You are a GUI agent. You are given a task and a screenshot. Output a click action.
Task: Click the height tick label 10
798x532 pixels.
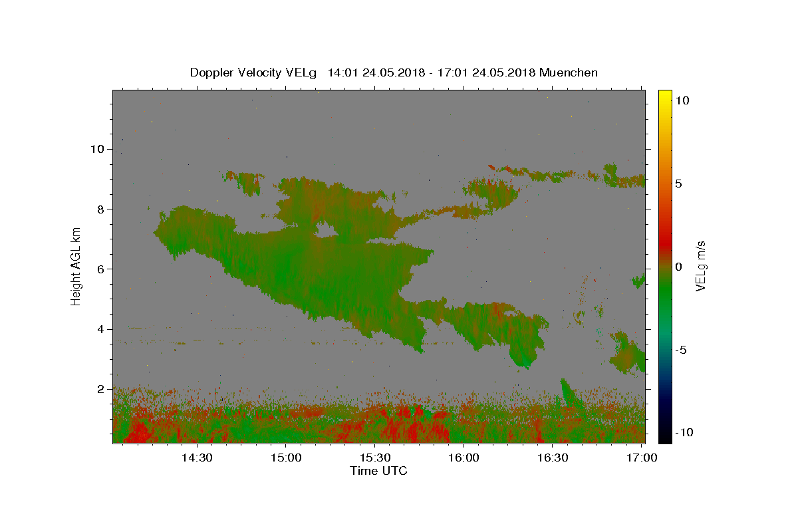97,149
